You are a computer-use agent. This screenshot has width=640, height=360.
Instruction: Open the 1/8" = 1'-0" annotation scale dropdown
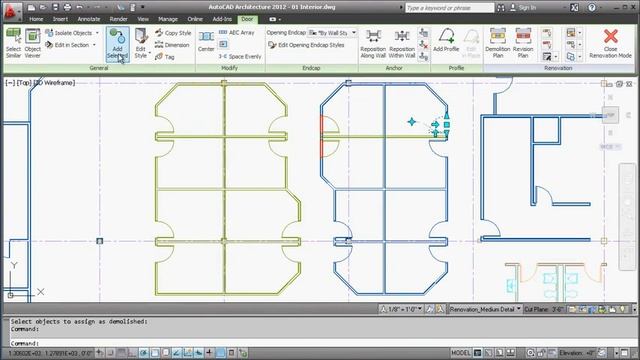coord(401,309)
